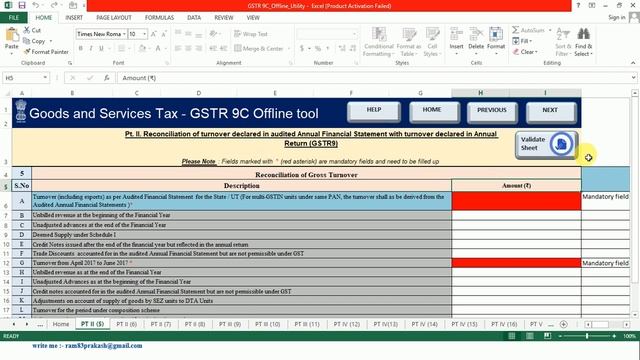Click the Cut scissors icon
This screenshot has height=360, width=640.
pyautogui.click(x=27, y=30)
